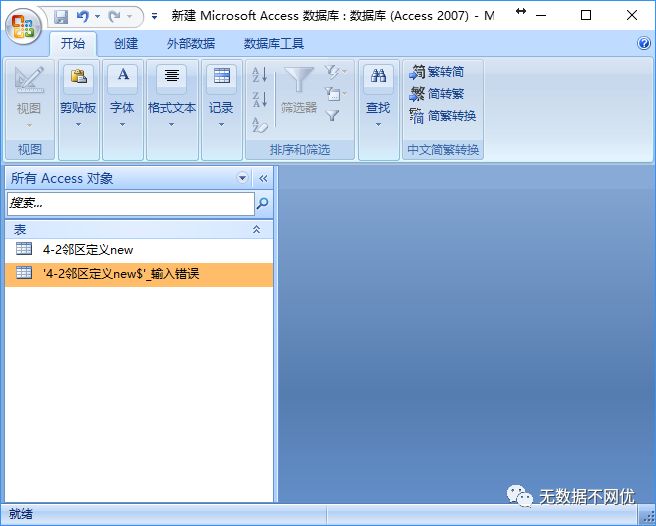This screenshot has width=656, height=526.
Task: Open the selection filter lightning icon
Action: pos(335,72)
